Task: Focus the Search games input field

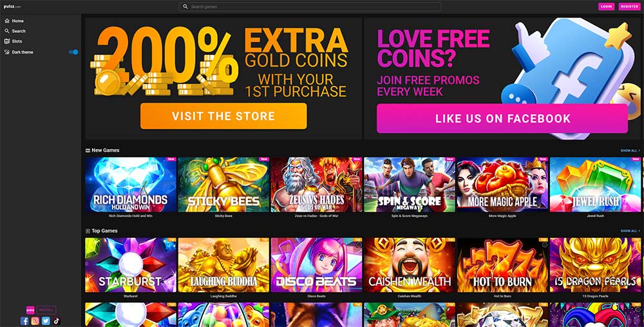Action: (310, 6)
